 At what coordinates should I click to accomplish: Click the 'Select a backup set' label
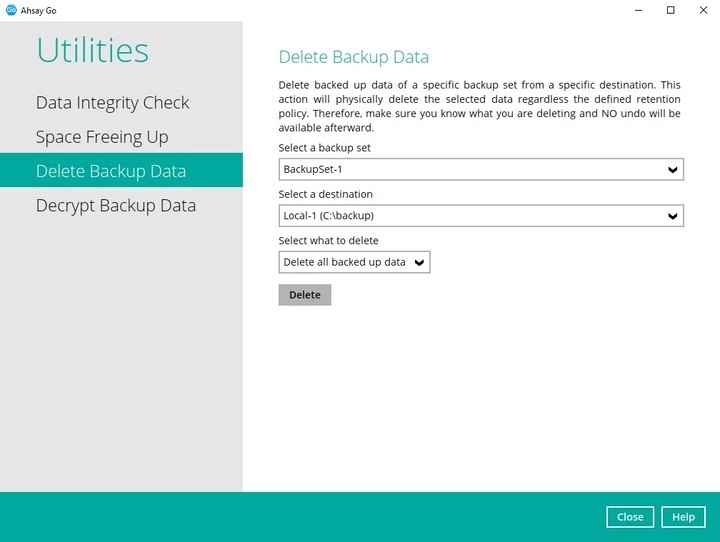324,148
